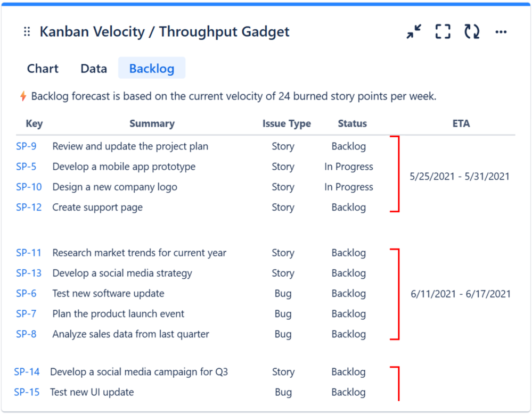Screen dimensions: 532x415
Task: Switch to the Chart tab
Action: (x=43, y=69)
